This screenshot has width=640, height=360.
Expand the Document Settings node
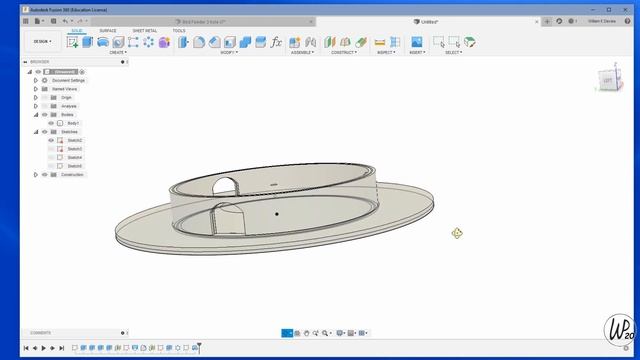click(x=36, y=80)
